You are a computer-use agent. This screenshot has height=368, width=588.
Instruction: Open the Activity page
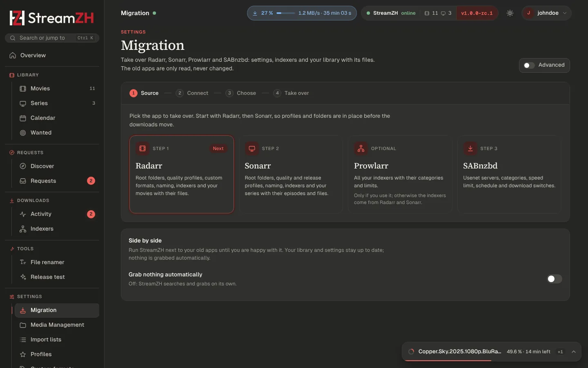click(57, 214)
